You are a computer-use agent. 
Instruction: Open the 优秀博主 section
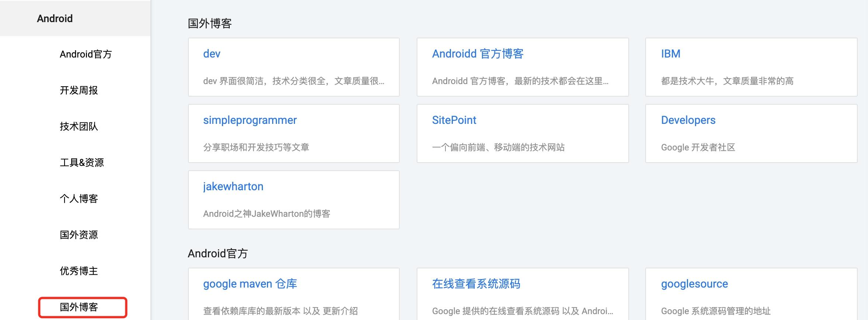pos(78,271)
